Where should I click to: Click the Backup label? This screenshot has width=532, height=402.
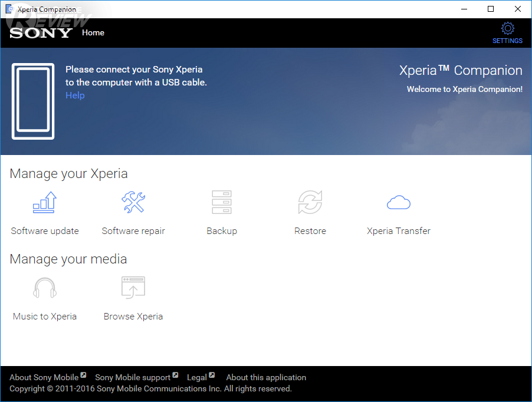tap(222, 231)
